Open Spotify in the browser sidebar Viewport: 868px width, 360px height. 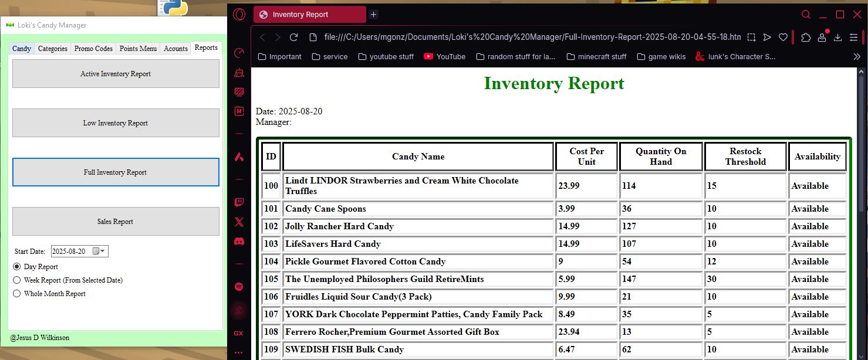point(239,287)
